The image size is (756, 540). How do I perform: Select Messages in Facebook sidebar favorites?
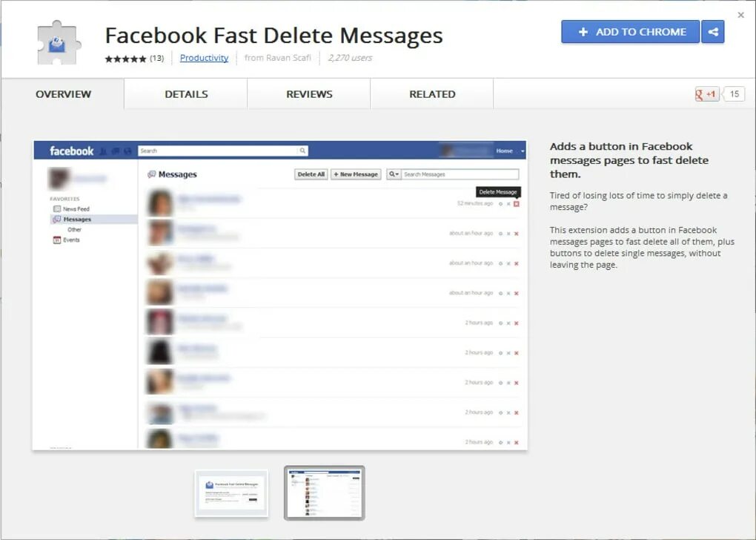point(93,220)
